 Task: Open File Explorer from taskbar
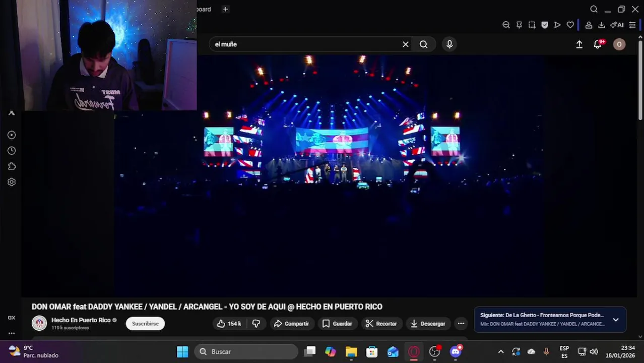point(351,351)
